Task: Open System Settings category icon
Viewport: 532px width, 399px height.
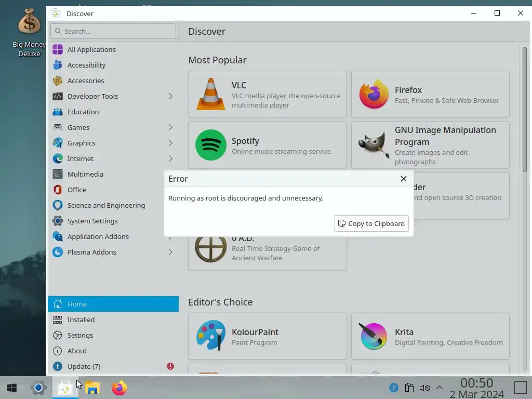Action: 58,221
